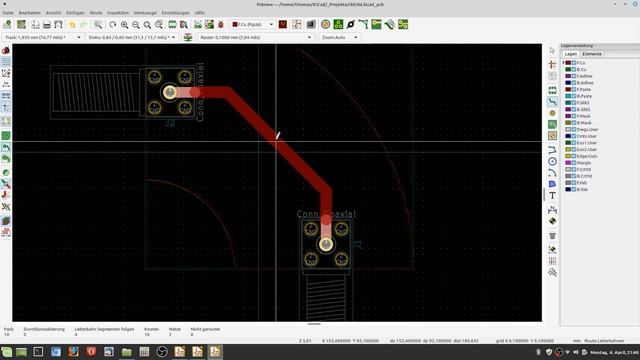Select the arrow cursor tool
640x360 pixels.
552,51
